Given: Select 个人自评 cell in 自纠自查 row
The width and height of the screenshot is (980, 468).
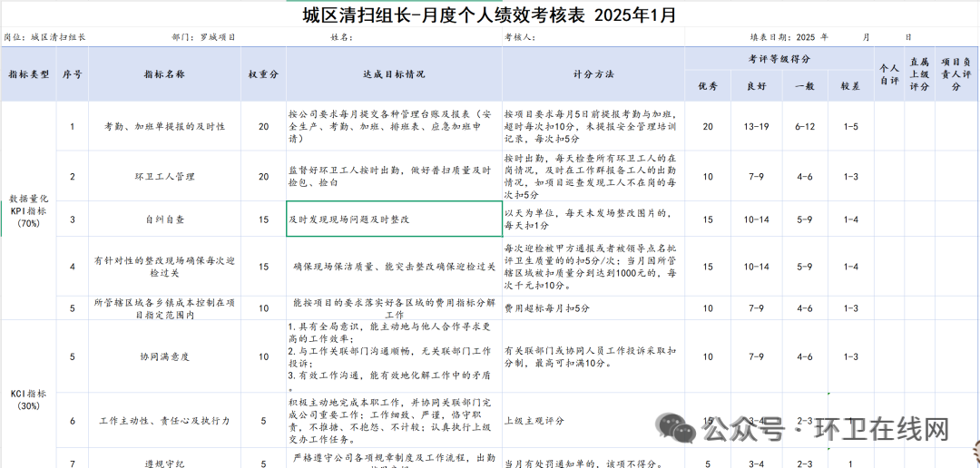Looking at the screenshot, I should coord(888,219).
